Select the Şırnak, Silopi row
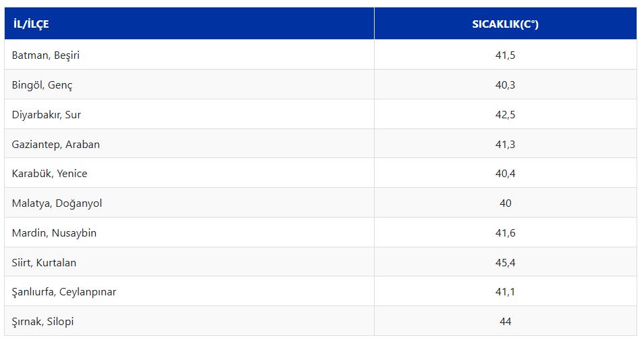Screen dimensions: 644x342 point(43,322)
